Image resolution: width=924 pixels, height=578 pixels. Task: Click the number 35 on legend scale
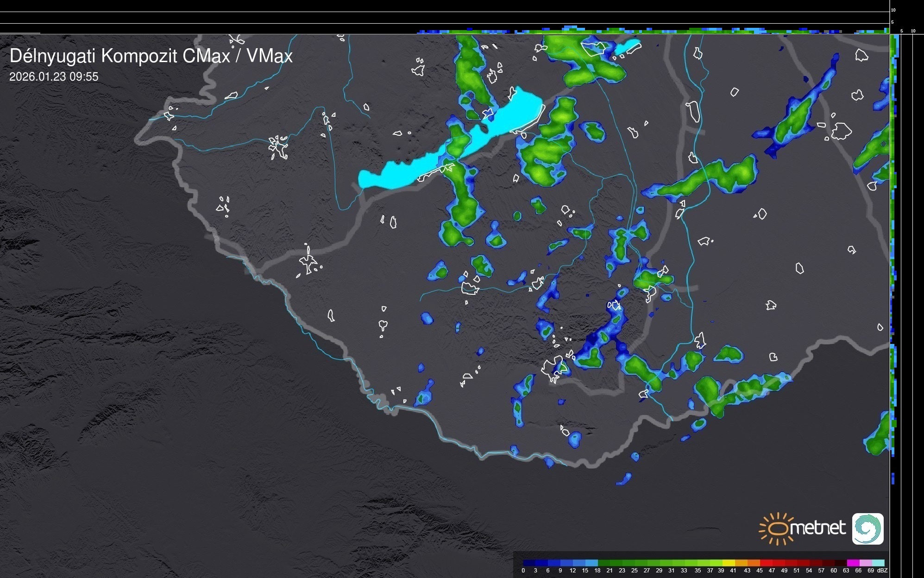pyautogui.click(x=698, y=570)
